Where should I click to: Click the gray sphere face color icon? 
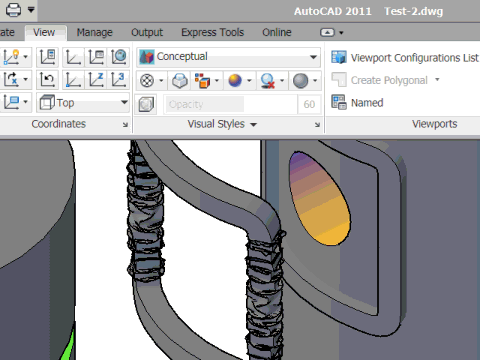click(301, 81)
